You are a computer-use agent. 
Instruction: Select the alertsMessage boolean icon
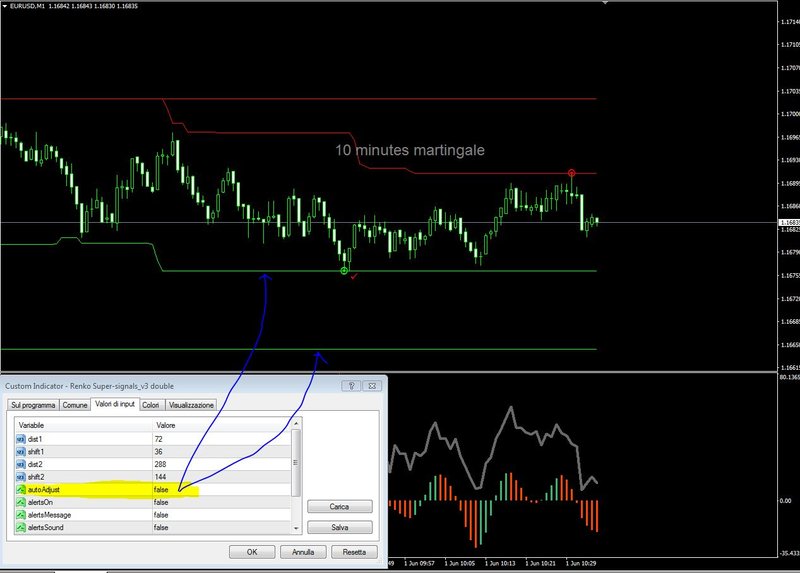pos(21,515)
